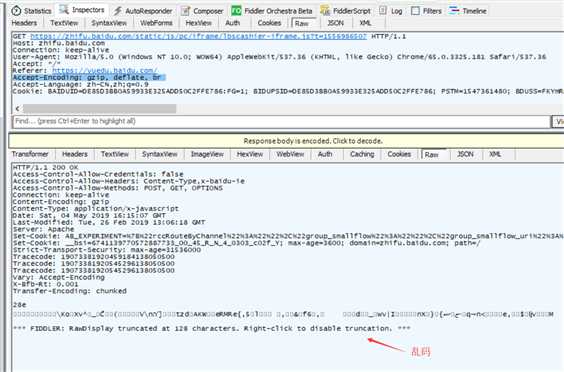Image resolution: width=564 pixels, height=372 pixels.
Task: Open response Auth tab
Action: 325,154
